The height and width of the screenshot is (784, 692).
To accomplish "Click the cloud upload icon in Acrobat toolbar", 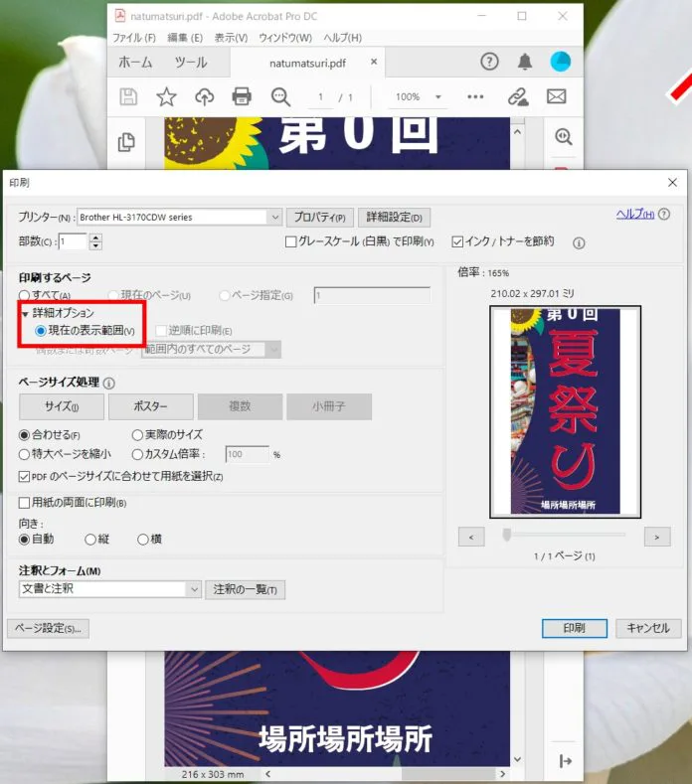I will [204, 96].
